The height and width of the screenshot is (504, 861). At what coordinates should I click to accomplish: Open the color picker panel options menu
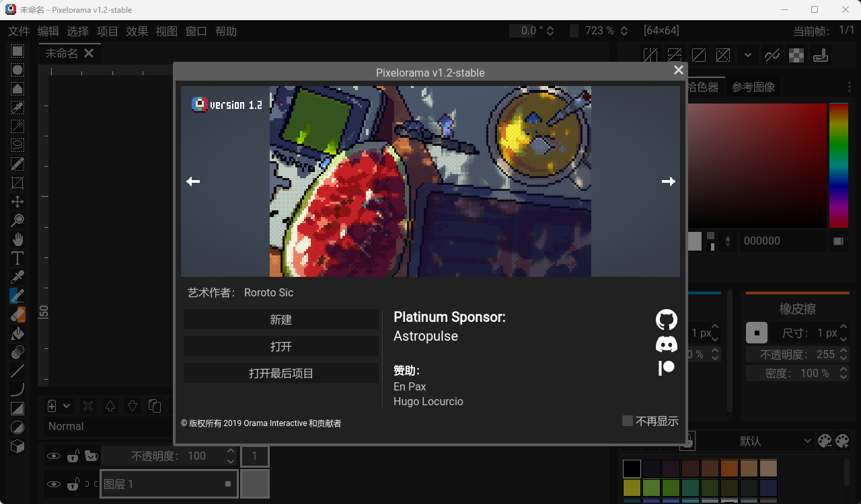click(x=849, y=87)
